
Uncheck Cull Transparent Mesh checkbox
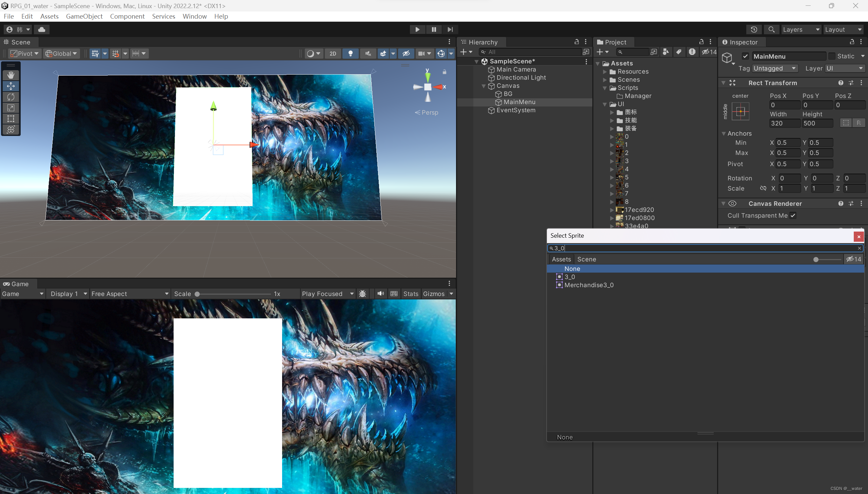(793, 215)
